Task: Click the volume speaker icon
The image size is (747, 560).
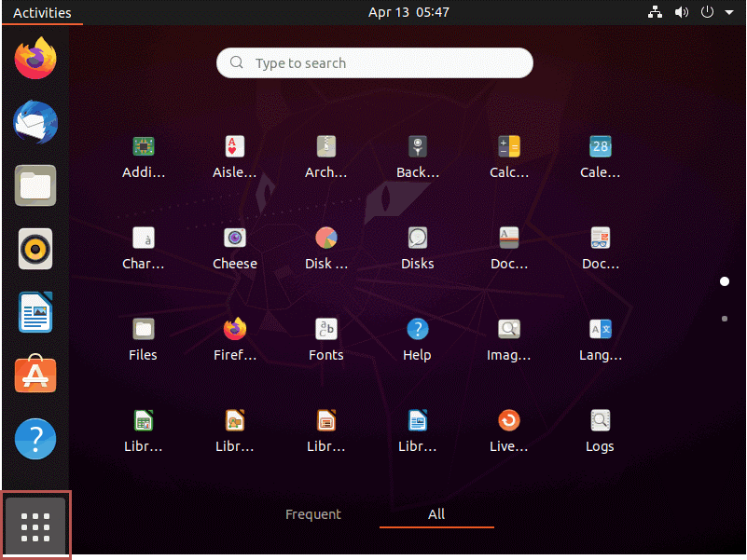Action: pyautogui.click(x=682, y=12)
